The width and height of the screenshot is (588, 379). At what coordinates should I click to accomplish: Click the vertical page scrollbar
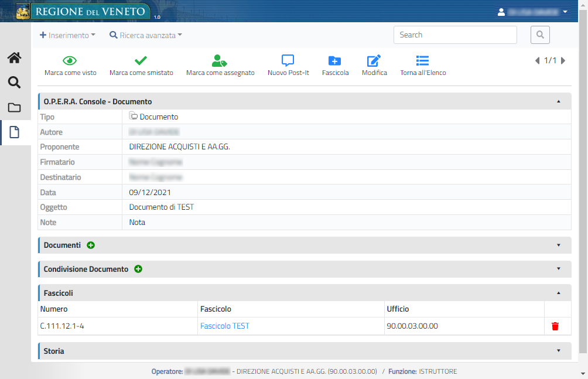[x=583, y=182]
